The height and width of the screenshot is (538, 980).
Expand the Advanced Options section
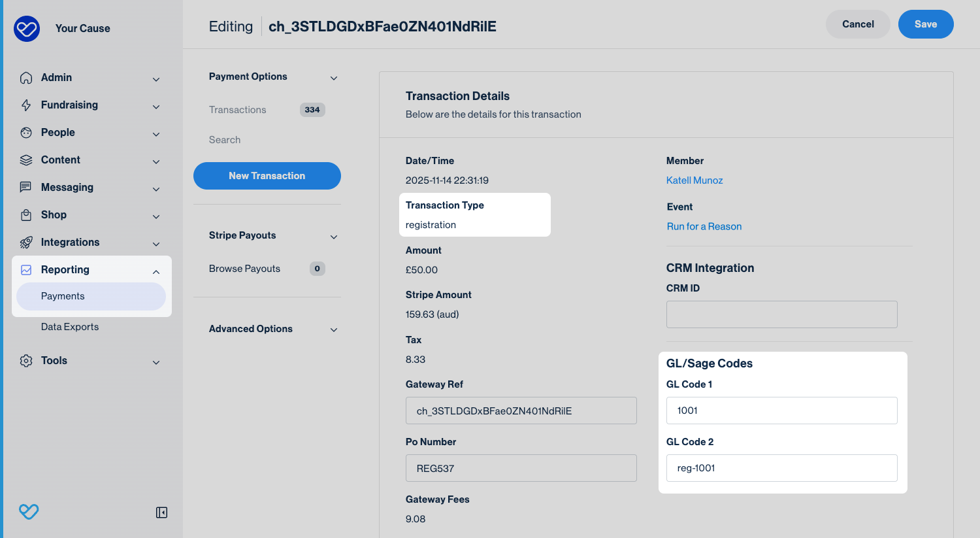[x=334, y=329]
